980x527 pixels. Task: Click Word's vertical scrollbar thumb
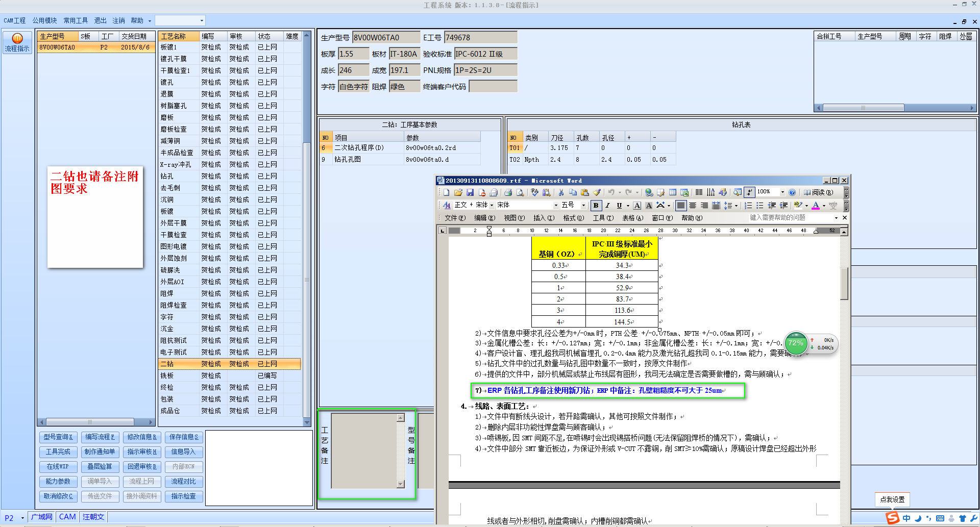(x=844, y=283)
